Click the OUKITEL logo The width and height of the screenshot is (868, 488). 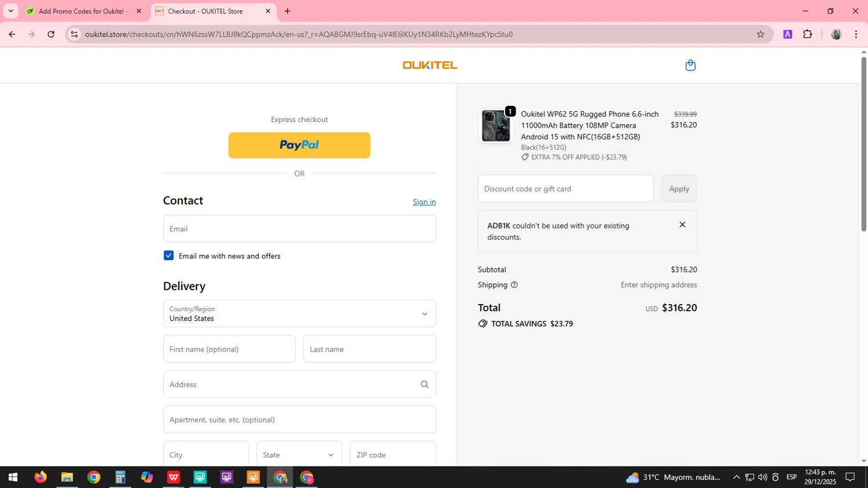click(430, 65)
